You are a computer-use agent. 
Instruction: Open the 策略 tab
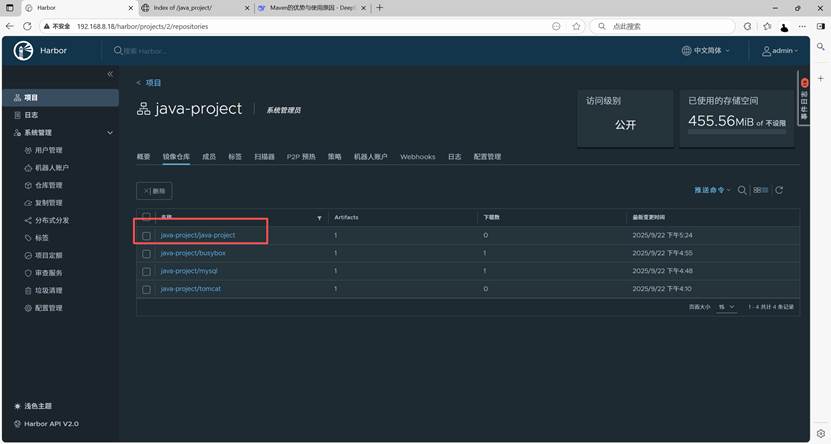click(x=334, y=157)
